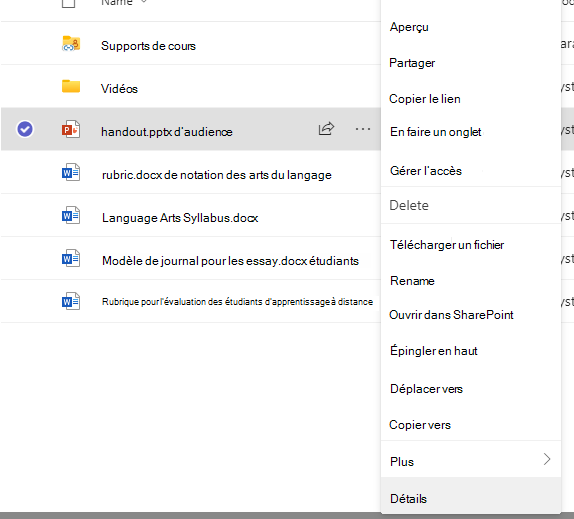Select Détails at the menu bottom
The height and width of the screenshot is (519, 574).
pyautogui.click(x=409, y=499)
